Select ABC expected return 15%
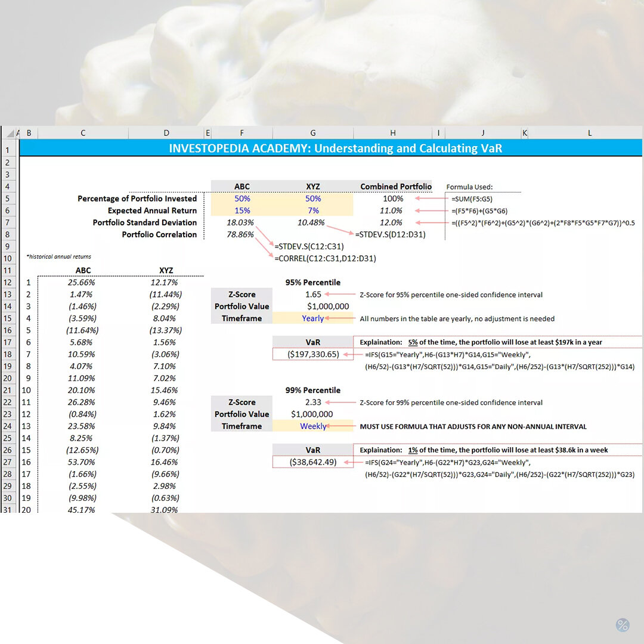The height and width of the screenshot is (644, 644). pos(242,210)
